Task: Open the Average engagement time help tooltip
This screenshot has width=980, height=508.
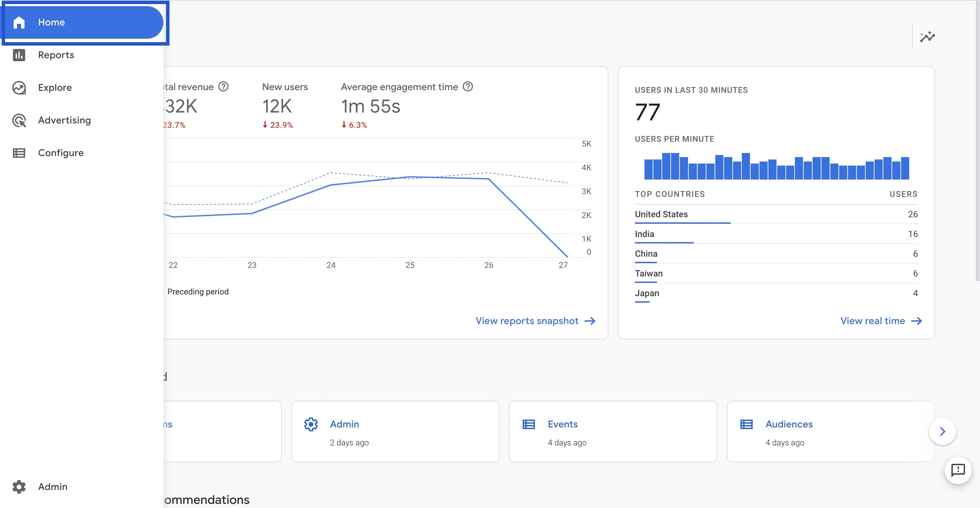Action: 468,87
